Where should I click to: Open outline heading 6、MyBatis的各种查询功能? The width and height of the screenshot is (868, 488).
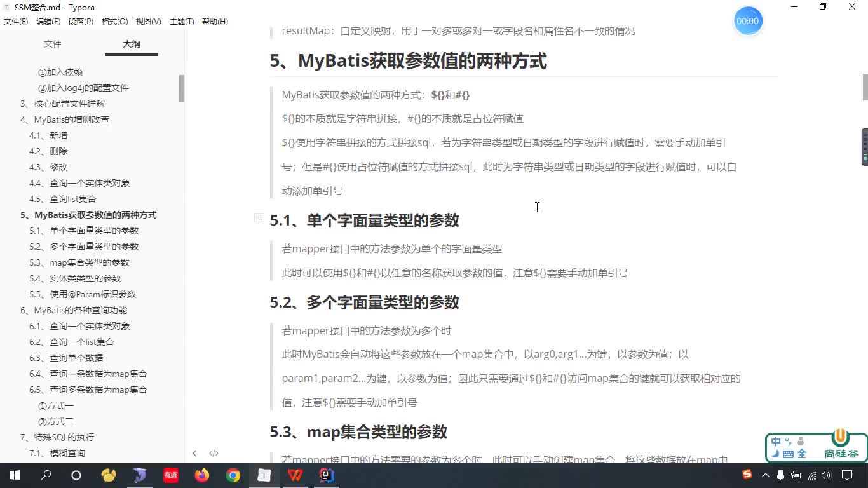[74, 310]
